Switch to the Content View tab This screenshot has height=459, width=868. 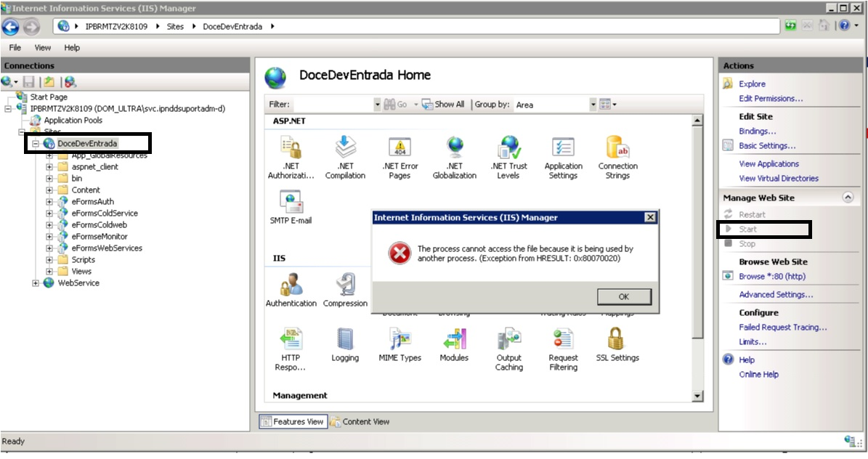click(x=360, y=422)
